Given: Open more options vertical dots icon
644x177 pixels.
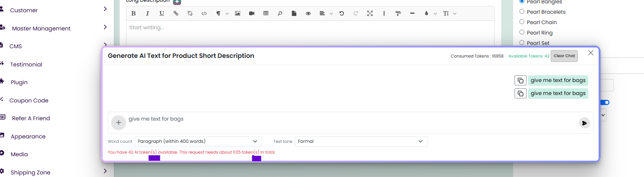Looking at the screenshot, I should [384, 13].
